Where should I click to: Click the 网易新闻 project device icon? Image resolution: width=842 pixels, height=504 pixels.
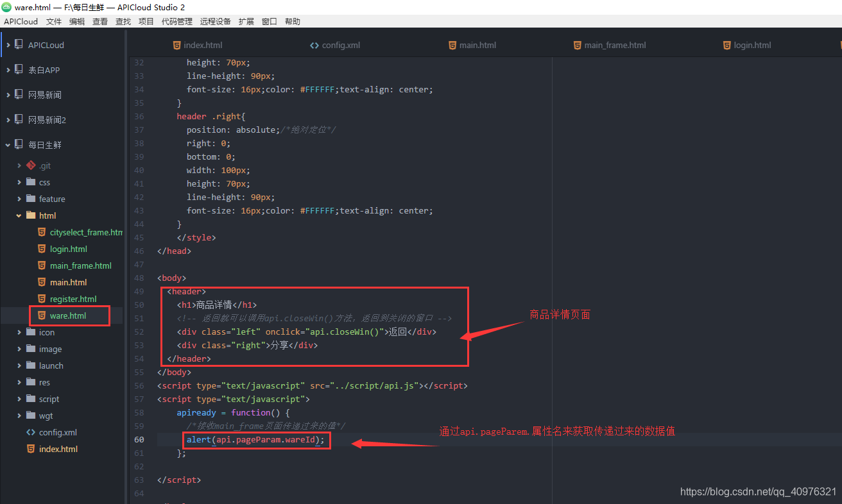point(19,95)
